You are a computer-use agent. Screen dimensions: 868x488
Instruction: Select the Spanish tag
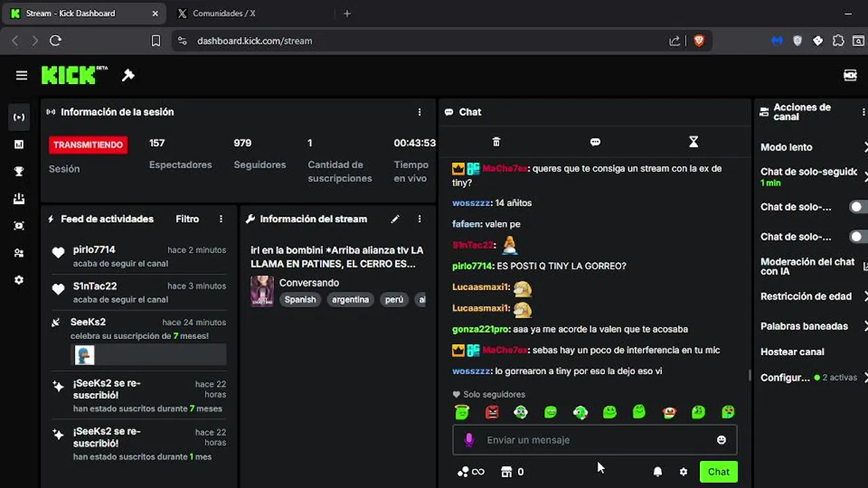tap(300, 300)
